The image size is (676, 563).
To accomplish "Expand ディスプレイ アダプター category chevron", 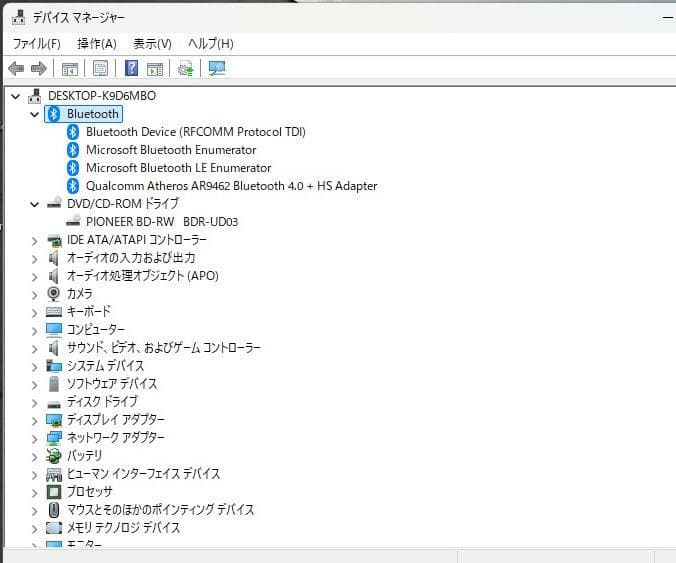I will (x=34, y=421).
